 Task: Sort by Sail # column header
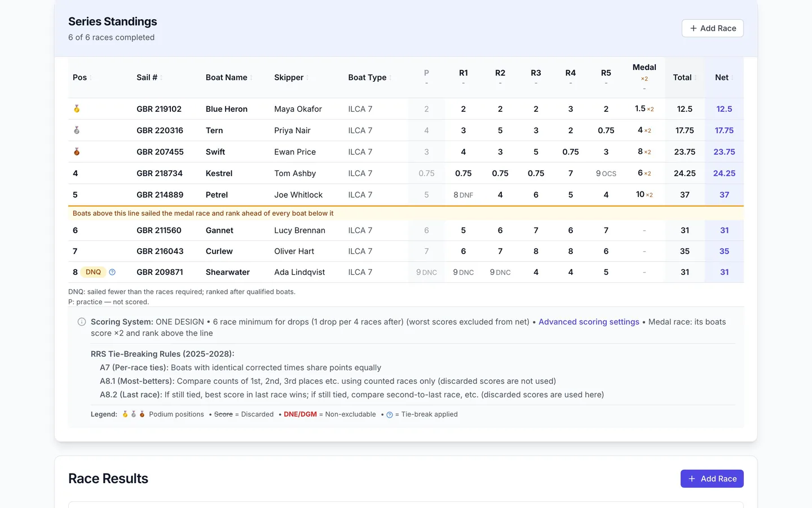tap(149, 77)
